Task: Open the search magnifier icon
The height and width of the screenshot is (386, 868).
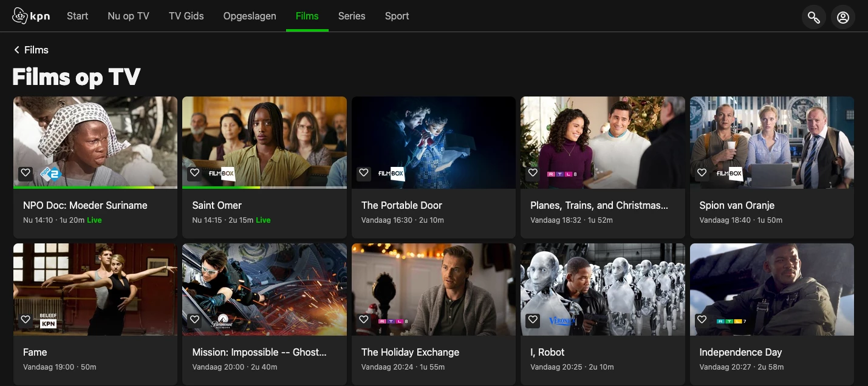Action: 814,18
